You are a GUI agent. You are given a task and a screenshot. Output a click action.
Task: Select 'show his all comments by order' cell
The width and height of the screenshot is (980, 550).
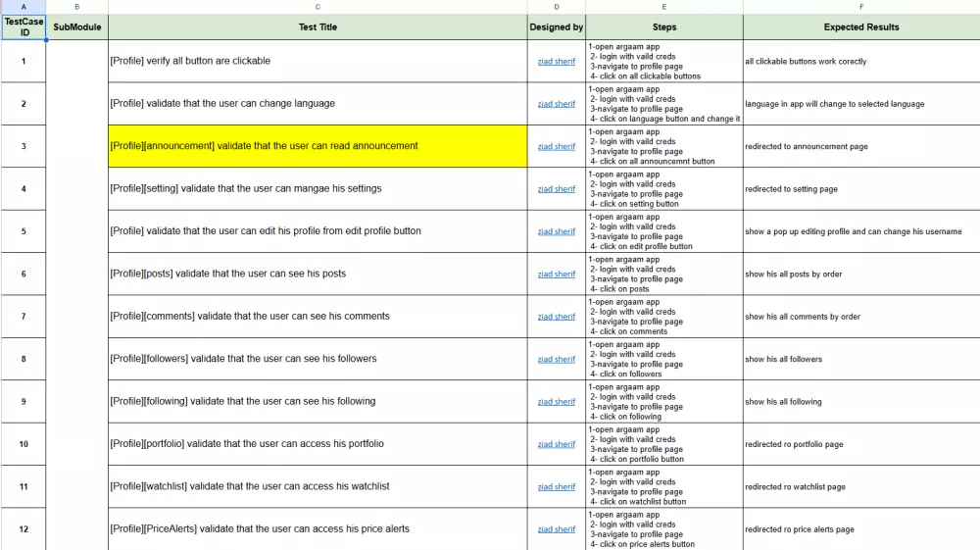[x=861, y=317]
